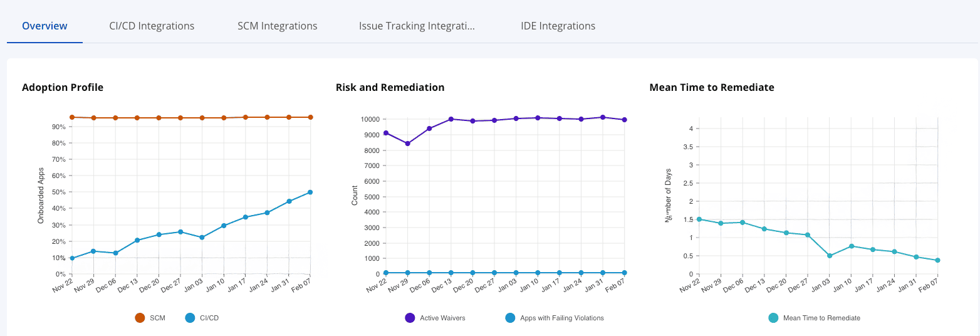Click the CI/CD data point at Nov 22
980x336 pixels.
72,258
